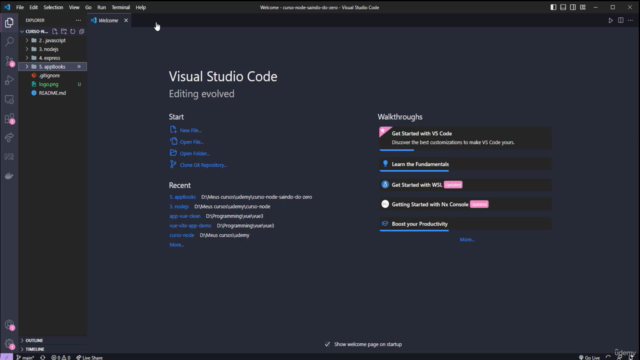Click More... under Recent list
Screen dimensions: 640x360
pyautogui.click(x=177, y=244)
